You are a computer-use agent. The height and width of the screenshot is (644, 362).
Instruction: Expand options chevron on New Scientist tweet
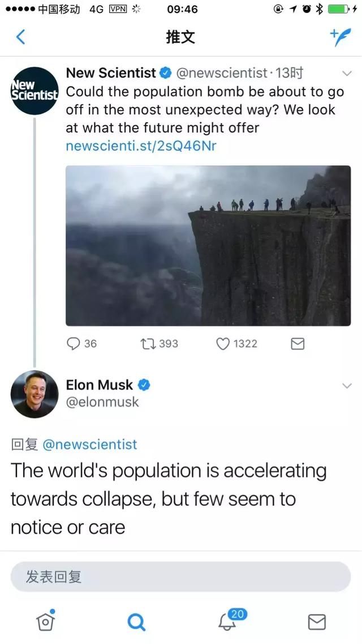(x=347, y=74)
